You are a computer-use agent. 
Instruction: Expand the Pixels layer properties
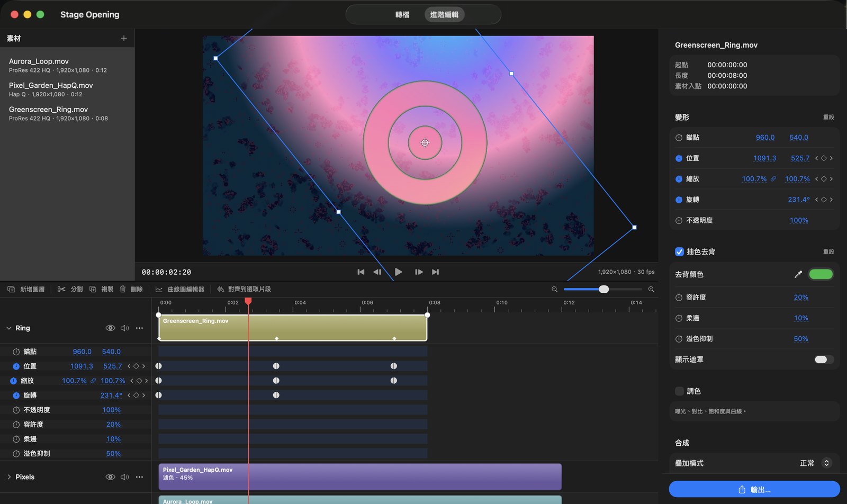point(9,477)
